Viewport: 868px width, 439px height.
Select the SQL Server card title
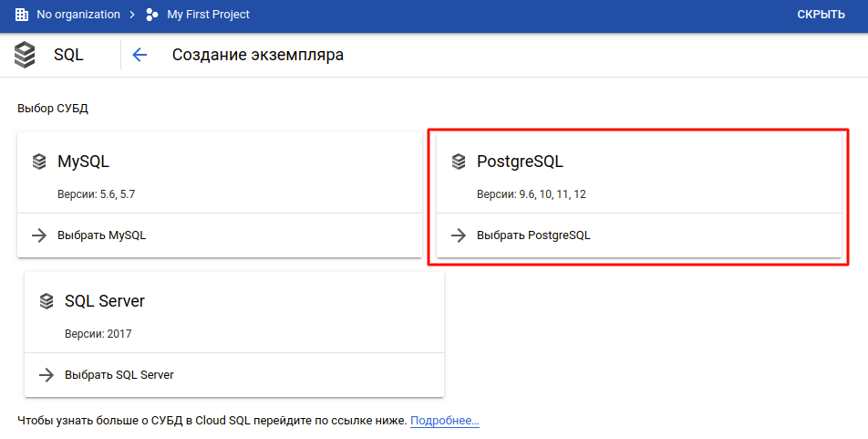[105, 301]
